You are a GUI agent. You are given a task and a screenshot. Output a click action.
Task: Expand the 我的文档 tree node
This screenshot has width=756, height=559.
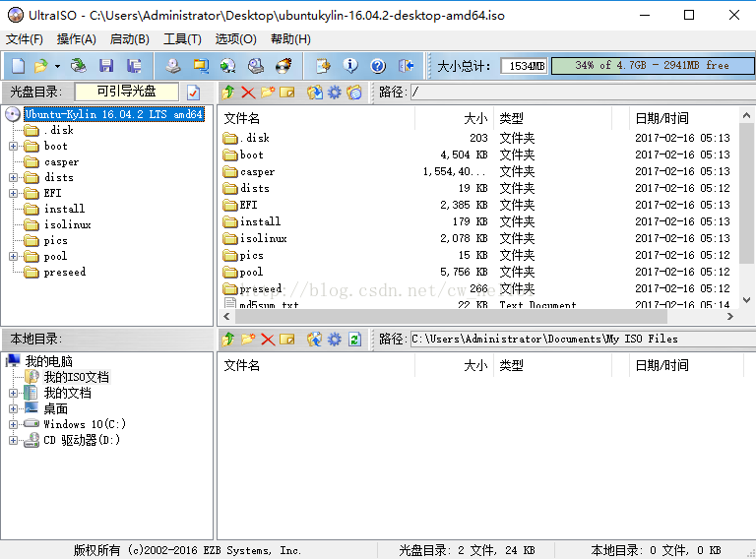pos(14,394)
